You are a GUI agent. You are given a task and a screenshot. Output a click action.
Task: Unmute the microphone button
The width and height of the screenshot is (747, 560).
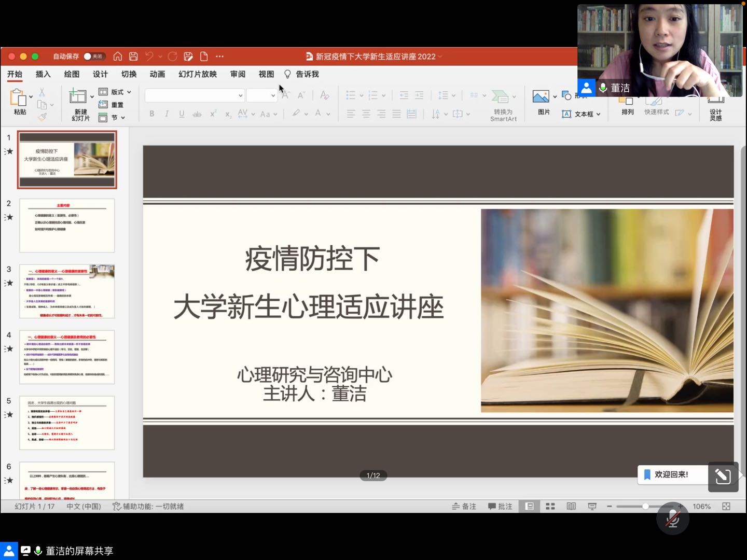coord(672,519)
